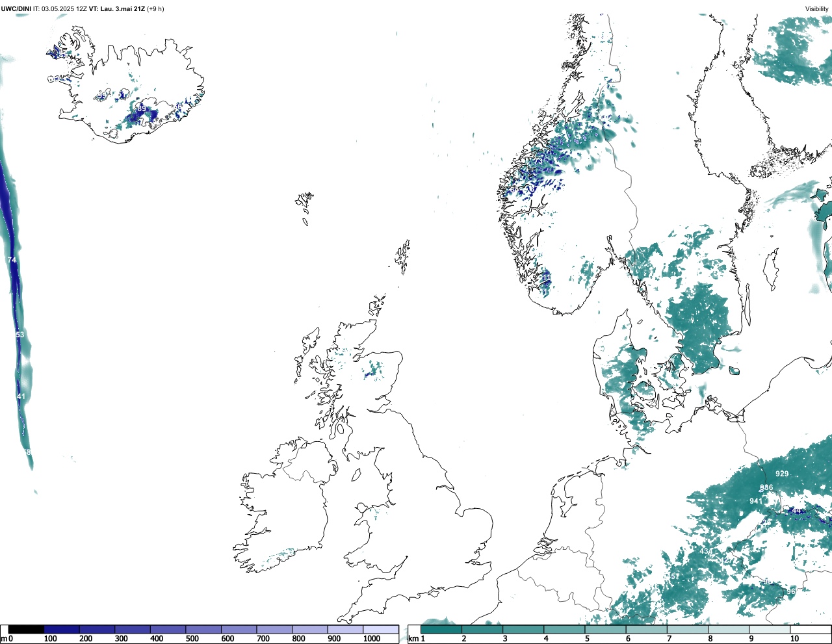Viewport: 832px width, 644px height.
Task: Click the 1–2 km dark teal swatch
Action: [x=441, y=629]
